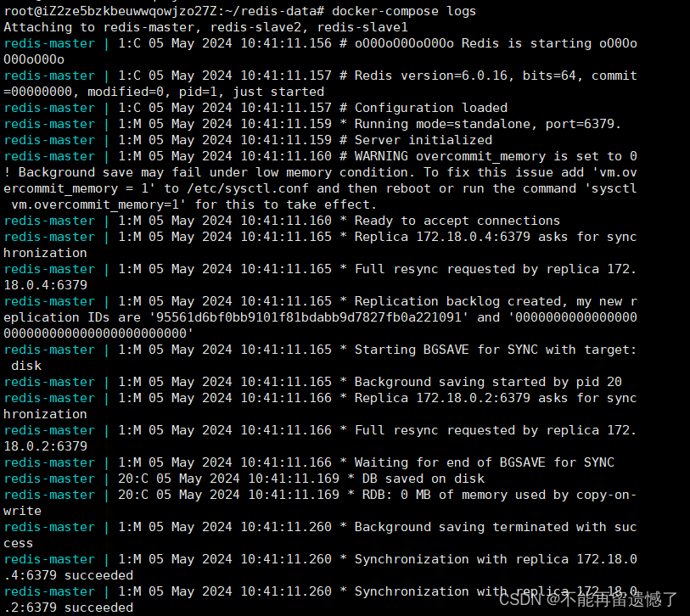Click the '.4:6379 succeeded' wrapped line

[68, 575]
